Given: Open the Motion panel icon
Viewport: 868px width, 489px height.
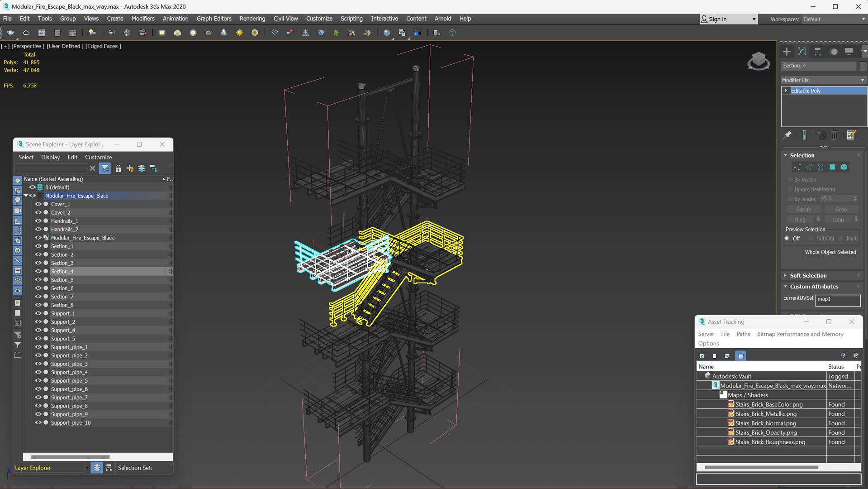Looking at the screenshot, I should click(x=833, y=52).
